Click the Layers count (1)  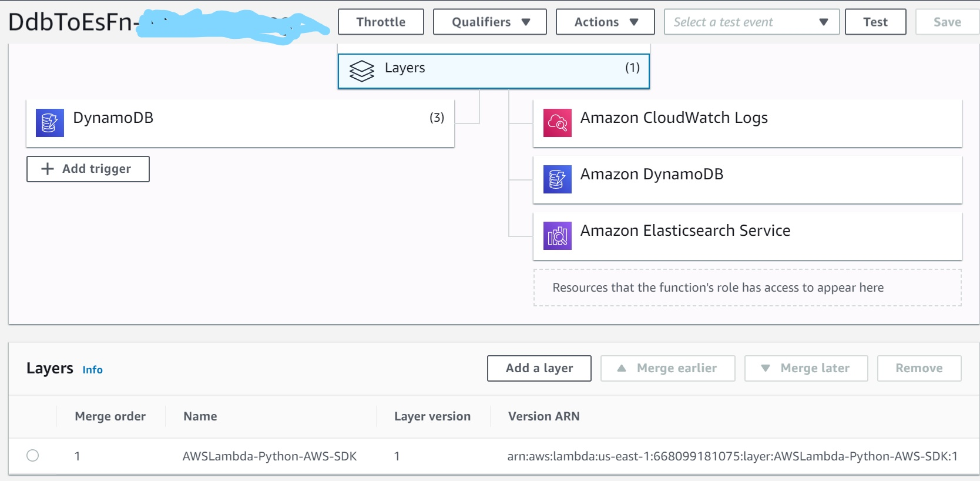[632, 68]
